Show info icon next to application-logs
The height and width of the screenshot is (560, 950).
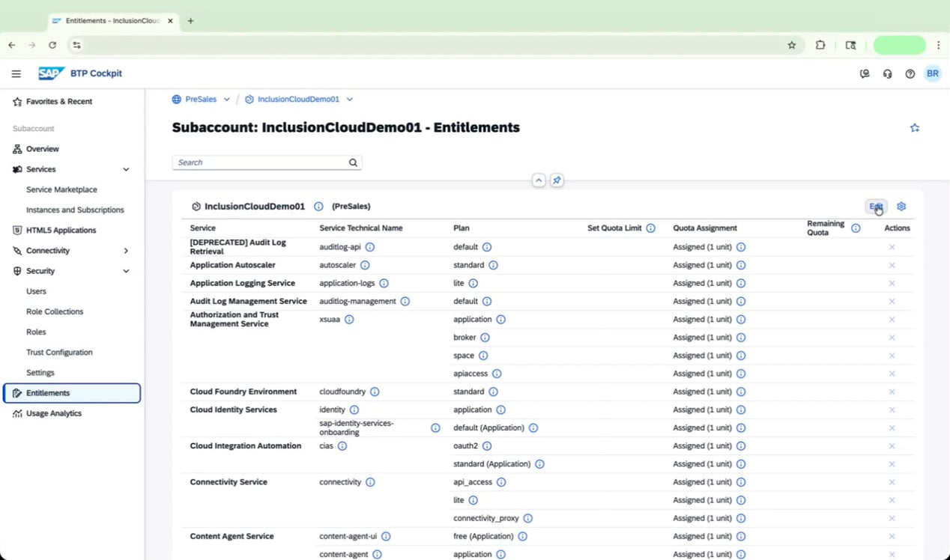[x=384, y=283]
